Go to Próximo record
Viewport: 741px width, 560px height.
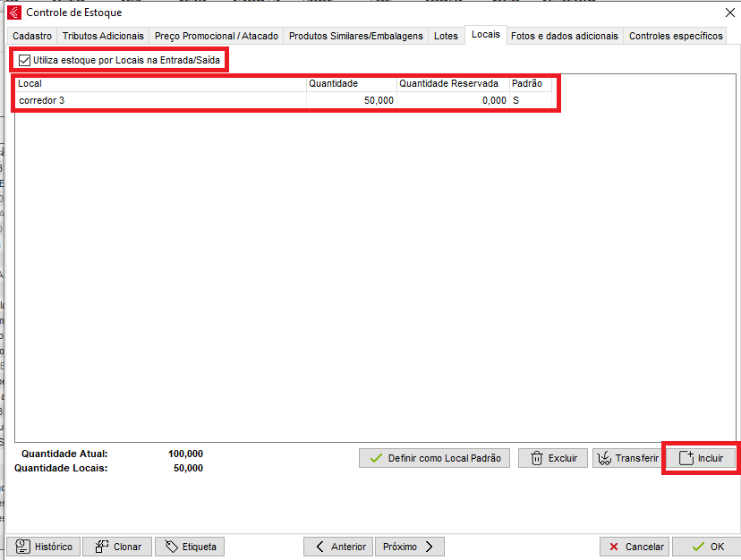point(409,547)
